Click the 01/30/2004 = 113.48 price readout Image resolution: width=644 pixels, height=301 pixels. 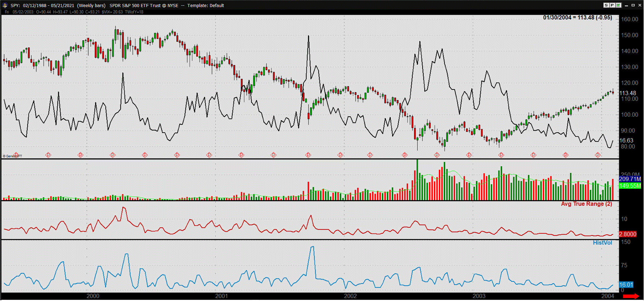point(577,17)
